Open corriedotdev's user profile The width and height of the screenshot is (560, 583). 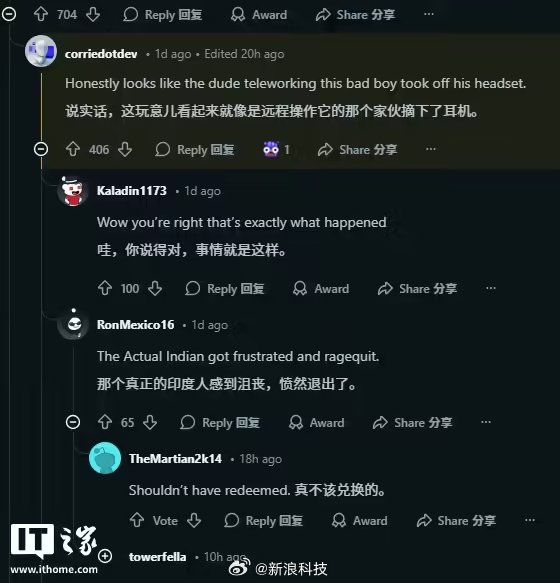[x=101, y=54]
